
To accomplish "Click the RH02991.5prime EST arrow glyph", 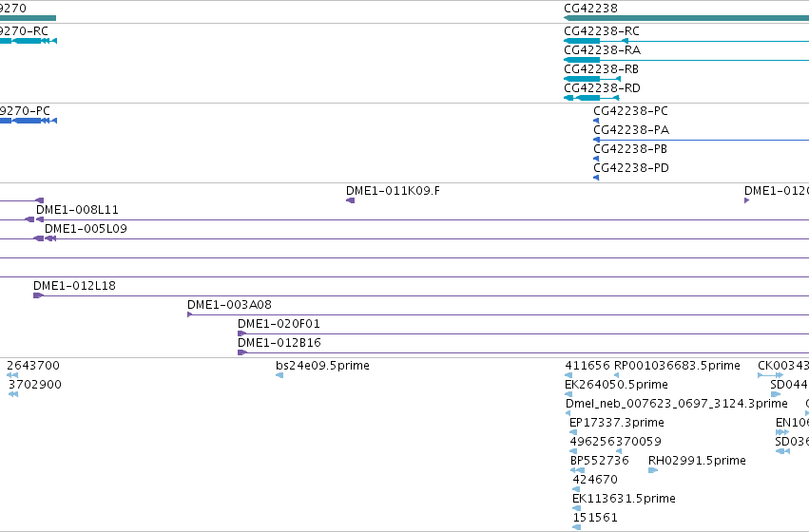I will click(x=653, y=470).
